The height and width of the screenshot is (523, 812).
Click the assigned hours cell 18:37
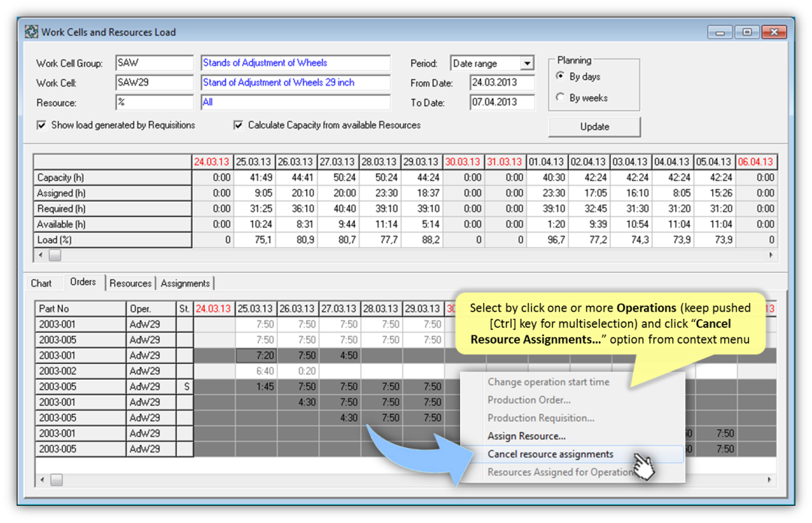point(422,193)
